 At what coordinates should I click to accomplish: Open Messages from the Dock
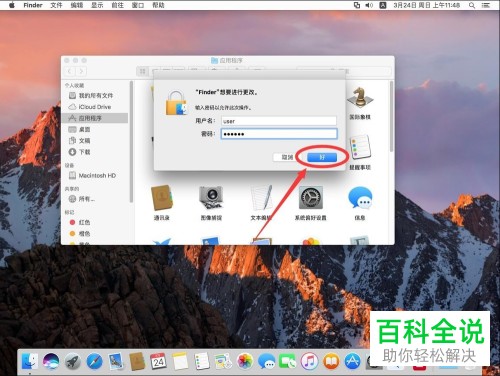266,361
